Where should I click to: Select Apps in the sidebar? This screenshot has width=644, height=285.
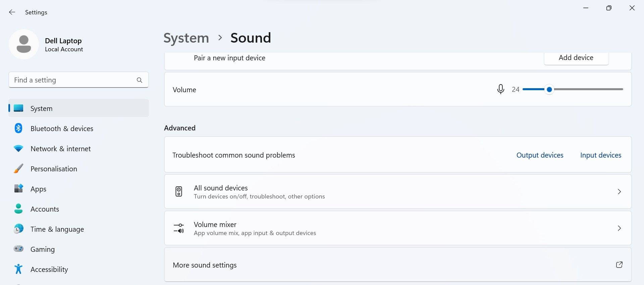click(x=38, y=189)
